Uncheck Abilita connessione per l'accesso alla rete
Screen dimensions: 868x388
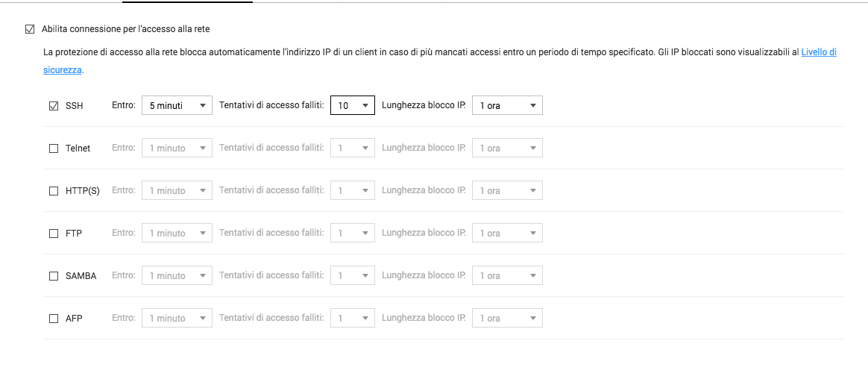30,29
